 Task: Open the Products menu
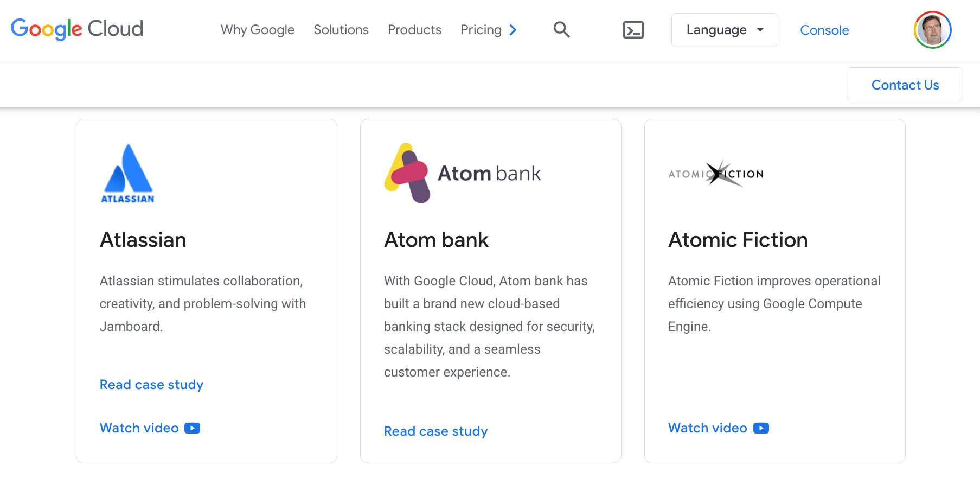coord(414,30)
